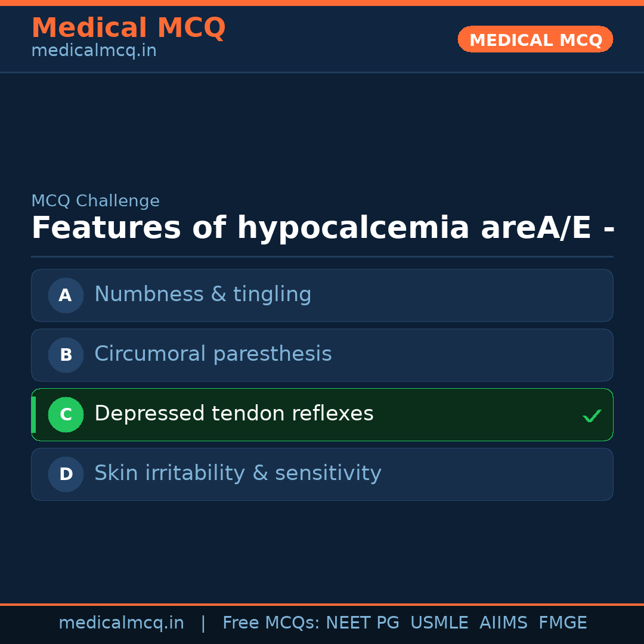Screen dimensions: 644x644
Task: Pick Skin irritability & sensitivity option
Action: pyautogui.click(x=238, y=473)
